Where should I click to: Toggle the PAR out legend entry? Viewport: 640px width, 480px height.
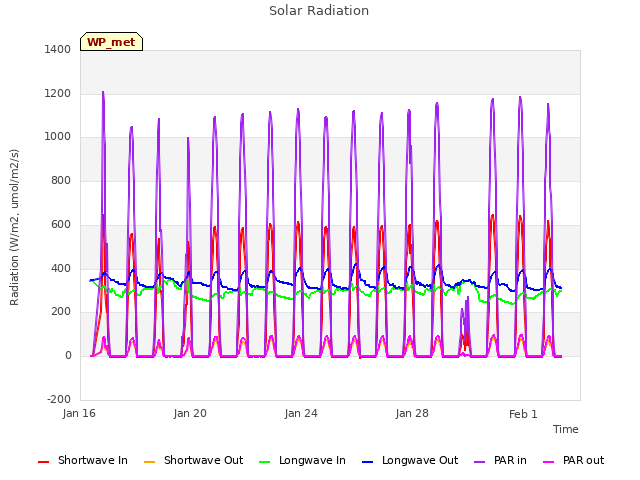click(574, 460)
